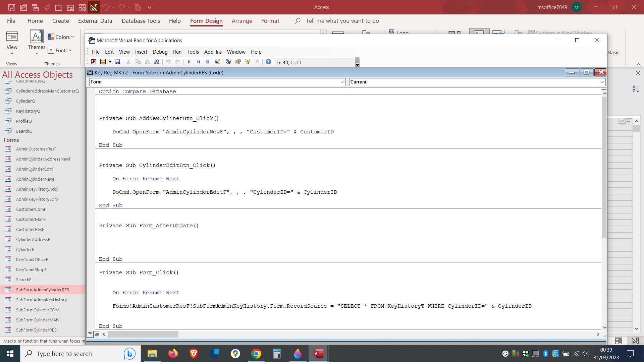Screen dimensions: 644x362
Task: Click the code window horizontal scrollbar thumb
Action: [143, 334]
